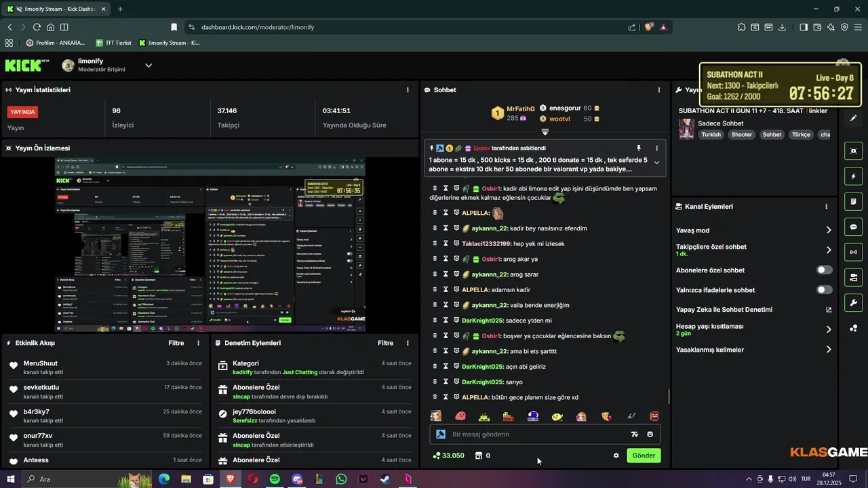The height and width of the screenshot is (488, 868).
Task: Click the Brave shields icon in address bar
Action: 648,27
